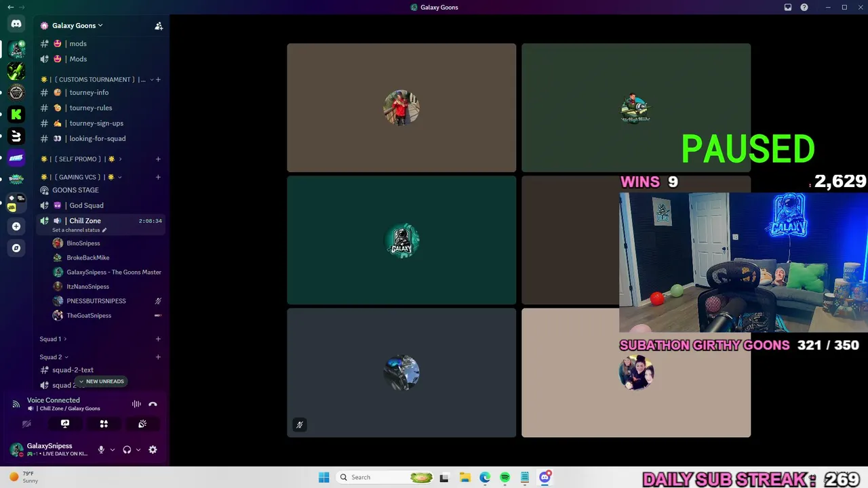Select the Galaxy Goons server icon
Image resolution: width=868 pixels, height=488 pixels.
(x=16, y=49)
